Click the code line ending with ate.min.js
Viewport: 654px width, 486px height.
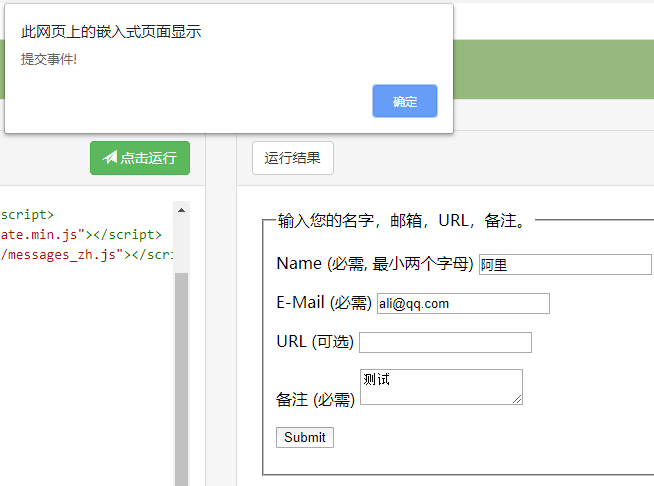pos(81,234)
